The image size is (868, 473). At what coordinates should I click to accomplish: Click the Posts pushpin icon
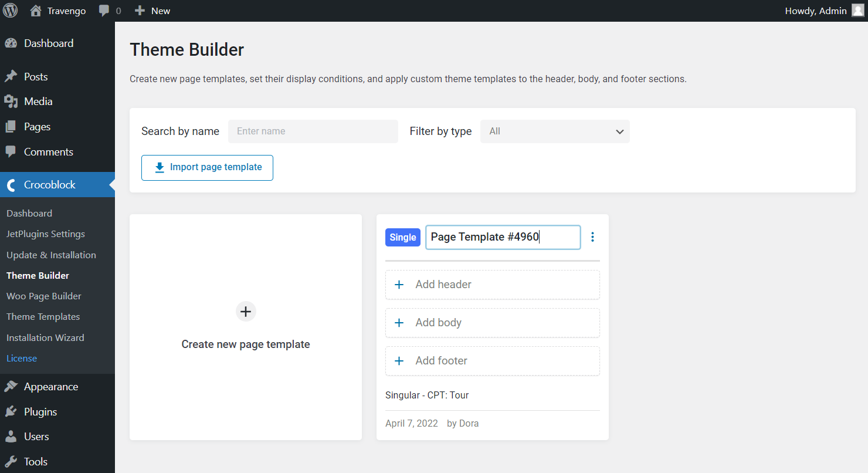tap(11, 77)
